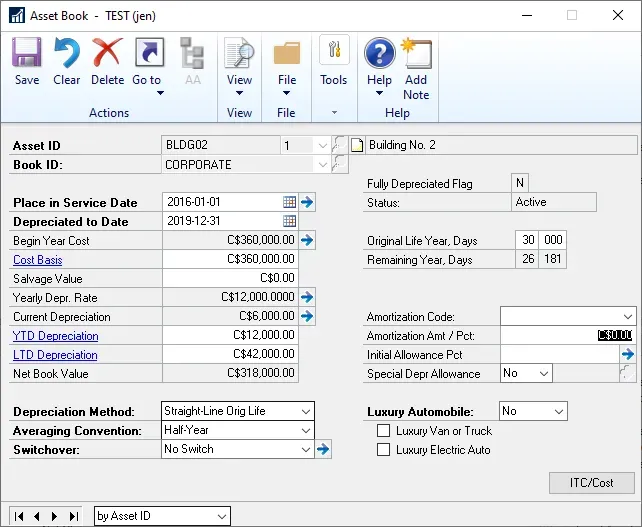642x527 pixels.
Task: Open the Averaging Convention dropdown
Action: click(x=305, y=430)
